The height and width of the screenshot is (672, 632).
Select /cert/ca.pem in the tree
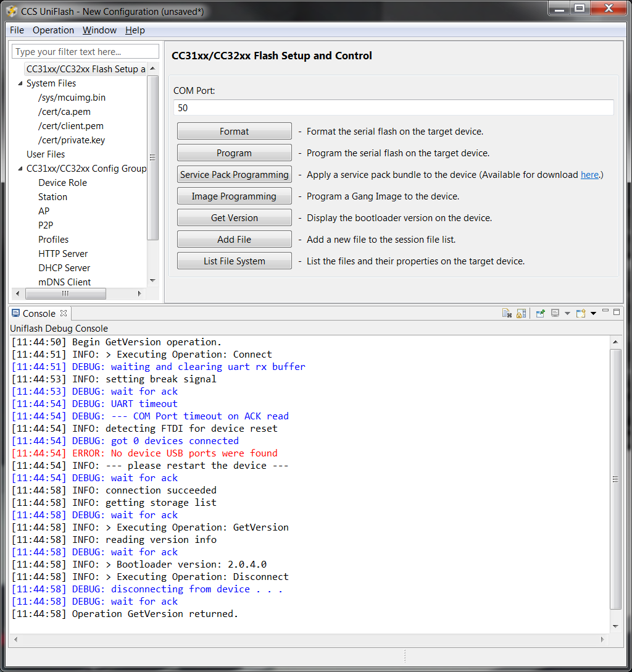coord(64,111)
